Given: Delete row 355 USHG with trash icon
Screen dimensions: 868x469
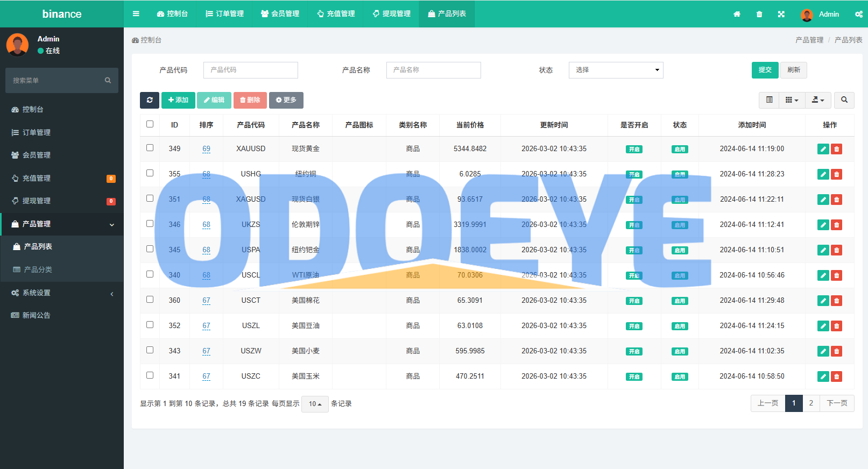Looking at the screenshot, I should click(x=836, y=174).
